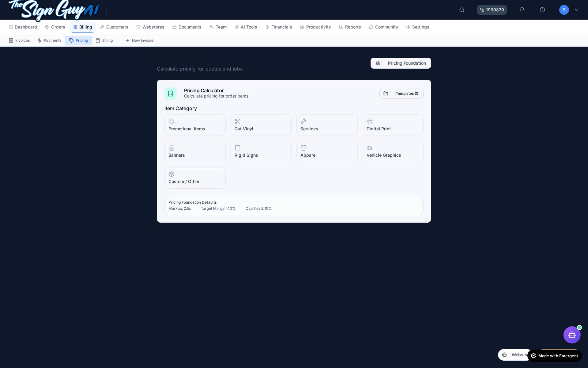Select the Apparel category card

coord(327,151)
